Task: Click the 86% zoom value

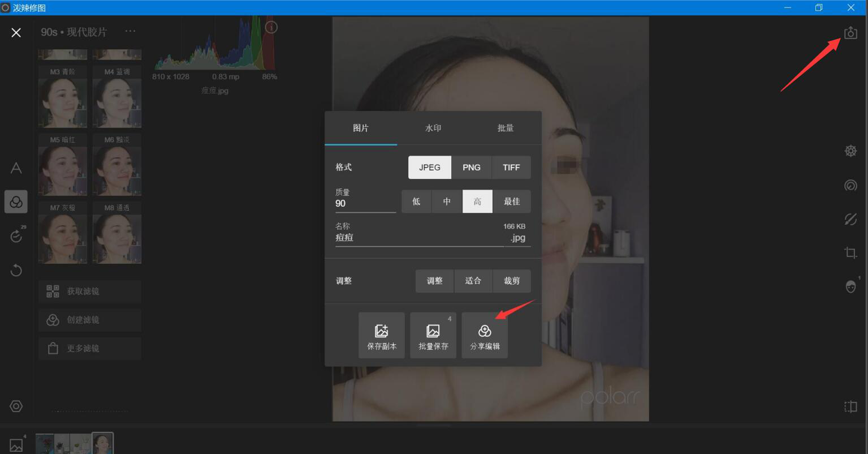Action: (270, 77)
